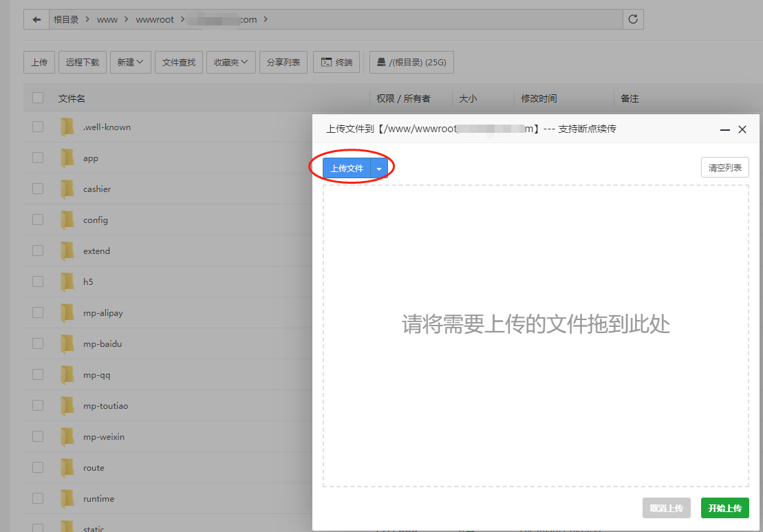Click wwwroot in the breadcrumb path

[155, 19]
